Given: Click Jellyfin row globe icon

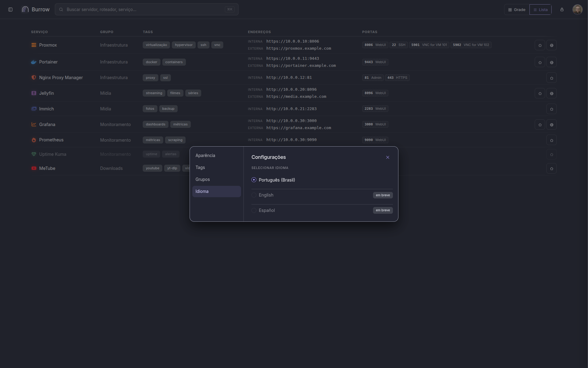Looking at the screenshot, I should pyautogui.click(x=552, y=93).
